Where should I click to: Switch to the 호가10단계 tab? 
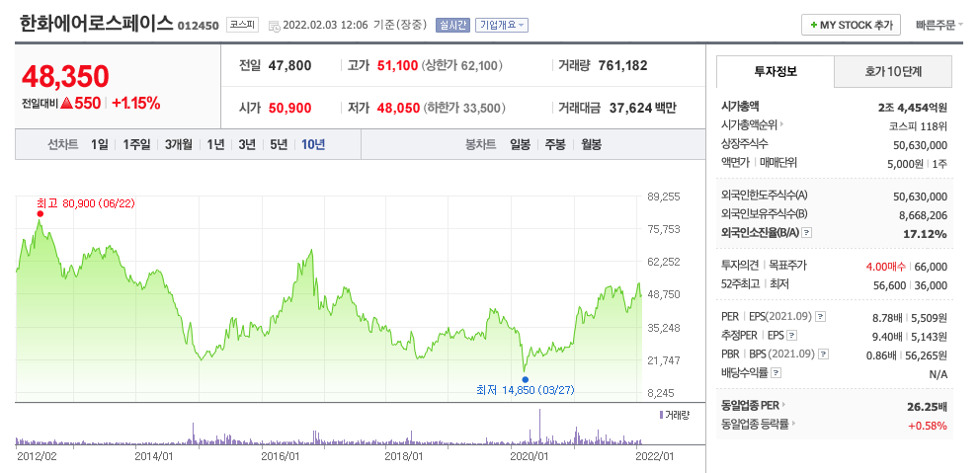coord(893,71)
